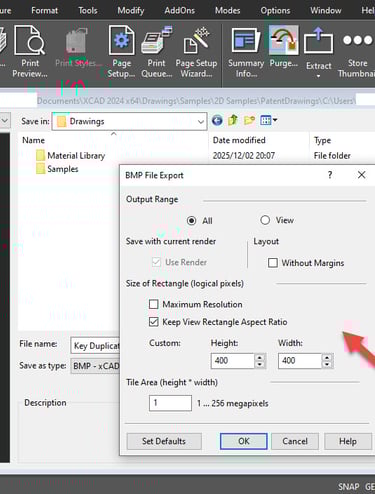Open the view menu icon in Save dialog
The width and height of the screenshot is (375, 494).
pyautogui.click(x=268, y=120)
